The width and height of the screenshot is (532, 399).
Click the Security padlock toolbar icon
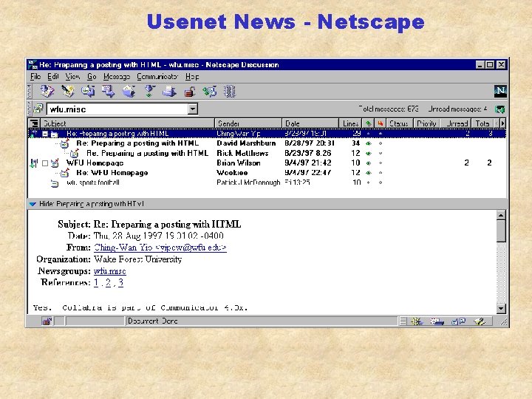point(190,92)
